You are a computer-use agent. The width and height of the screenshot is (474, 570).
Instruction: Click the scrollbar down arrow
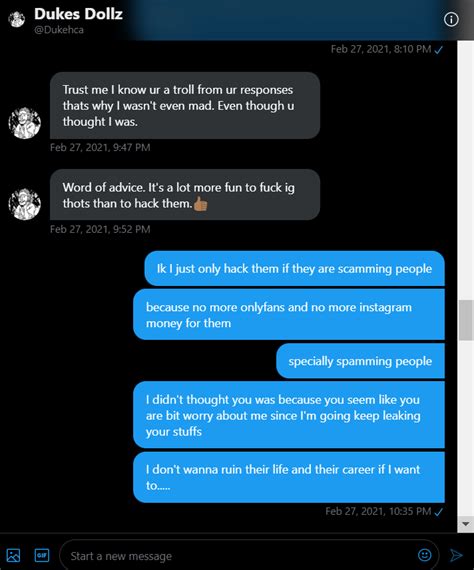coord(465,524)
